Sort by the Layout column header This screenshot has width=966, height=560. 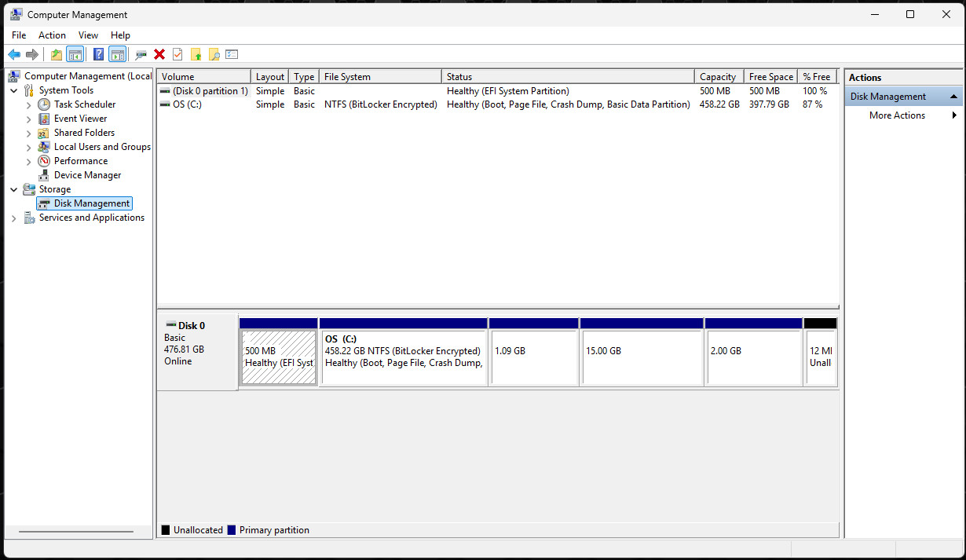click(x=270, y=77)
